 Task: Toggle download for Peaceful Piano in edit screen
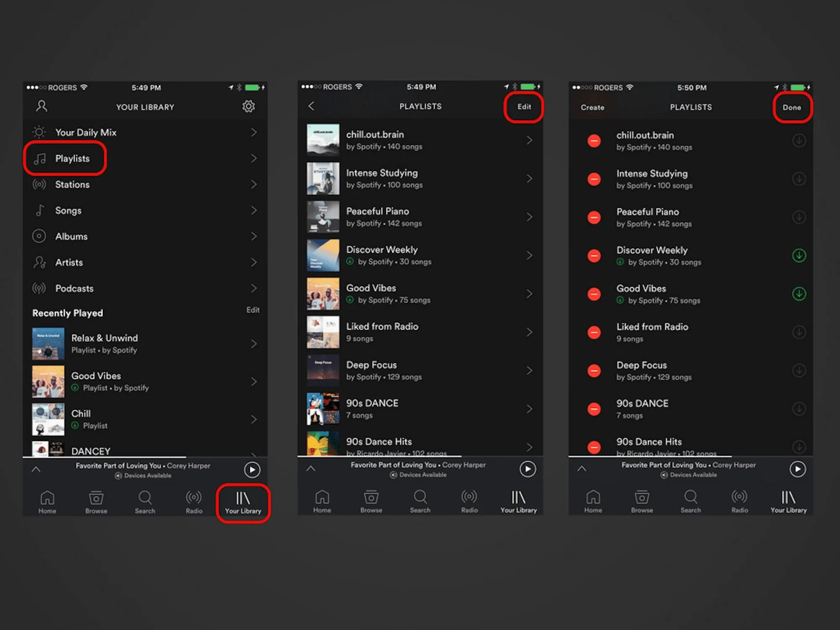tap(799, 217)
